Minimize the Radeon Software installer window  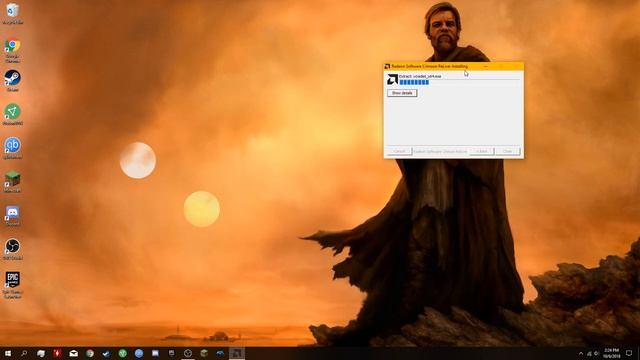click(x=486, y=66)
